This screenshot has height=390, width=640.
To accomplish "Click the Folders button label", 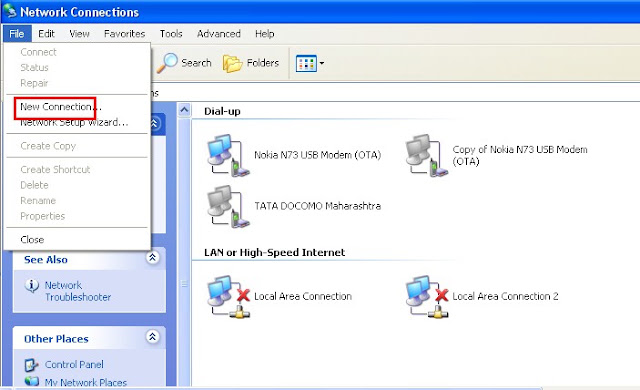I will tap(263, 63).
